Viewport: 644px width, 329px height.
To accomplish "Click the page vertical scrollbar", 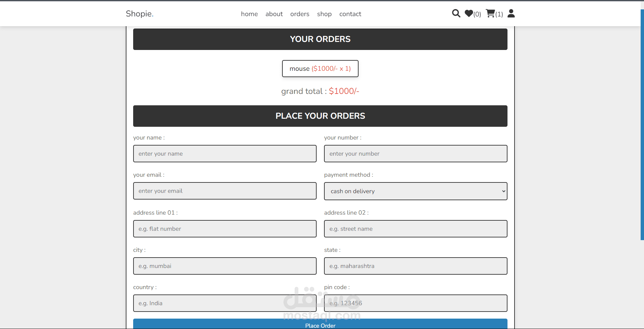I will click(642, 124).
